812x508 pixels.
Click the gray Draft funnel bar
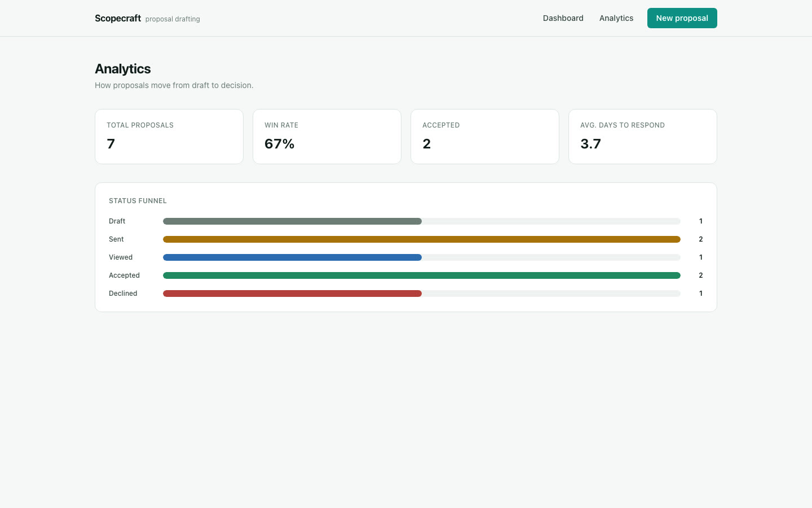coord(292,221)
